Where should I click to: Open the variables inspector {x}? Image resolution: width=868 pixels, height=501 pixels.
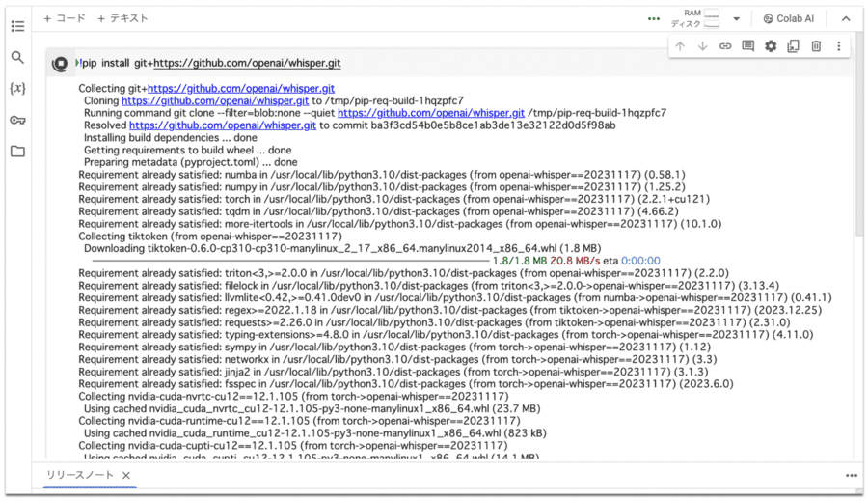(x=17, y=88)
